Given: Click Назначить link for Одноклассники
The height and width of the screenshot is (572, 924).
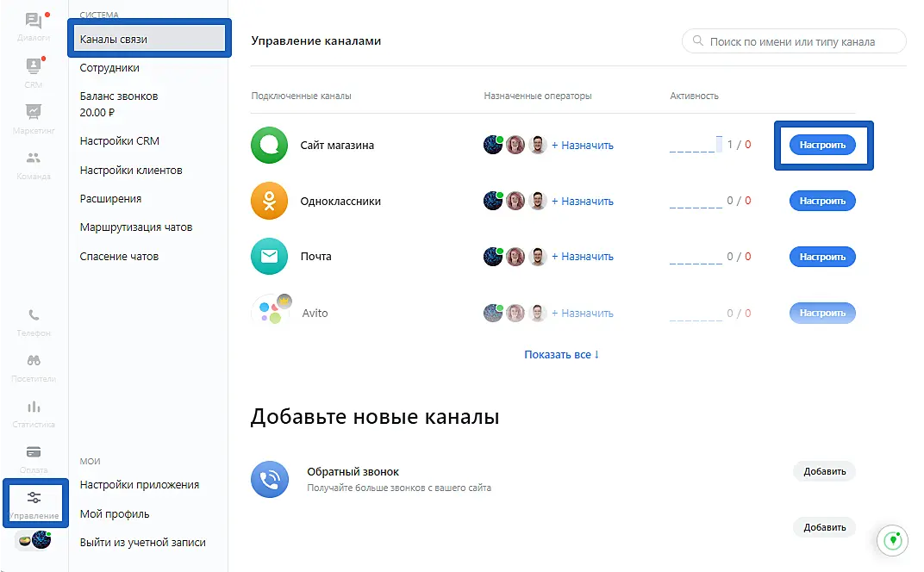Looking at the screenshot, I should click(583, 202).
